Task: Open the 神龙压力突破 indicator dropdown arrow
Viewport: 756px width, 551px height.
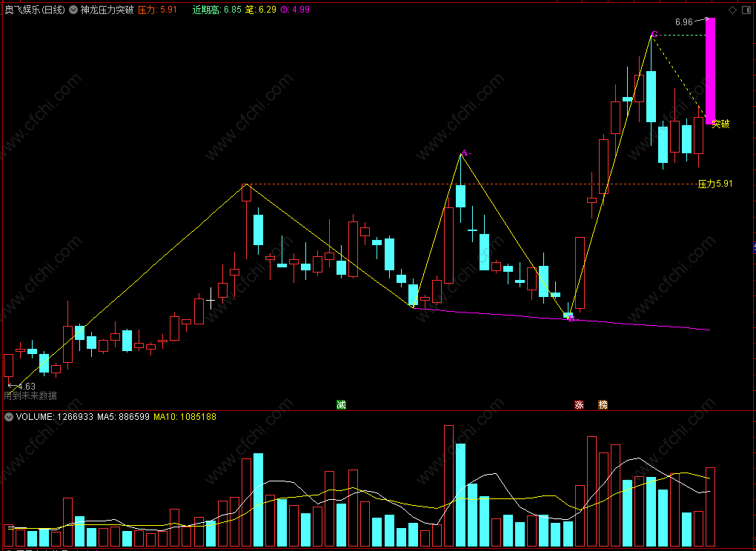Action: (x=73, y=10)
